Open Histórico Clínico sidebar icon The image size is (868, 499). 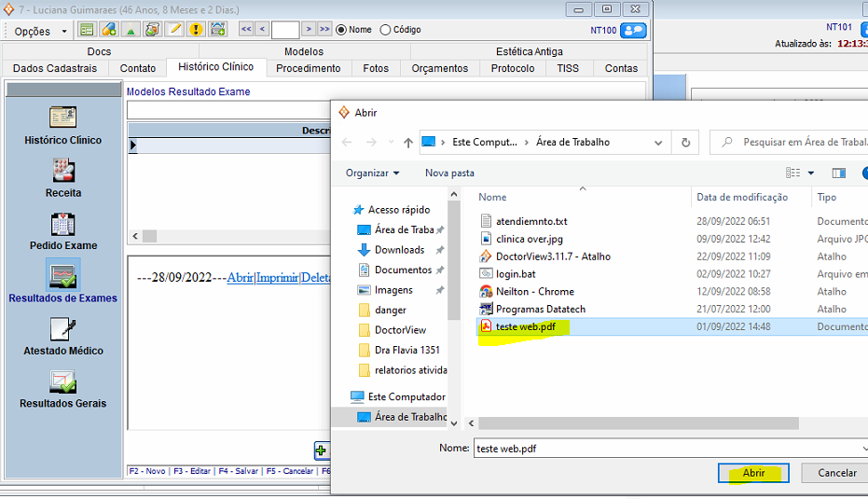pos(63,118)
